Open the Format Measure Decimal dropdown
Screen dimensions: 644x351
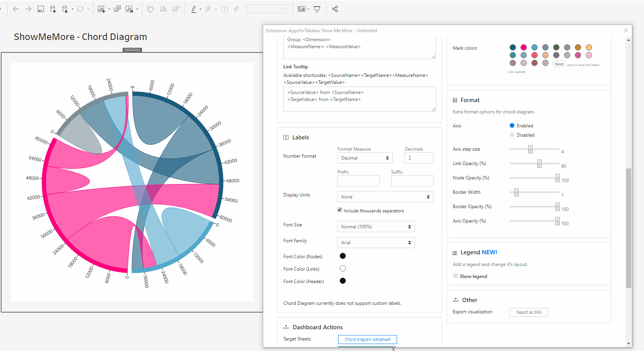(365, 158)
